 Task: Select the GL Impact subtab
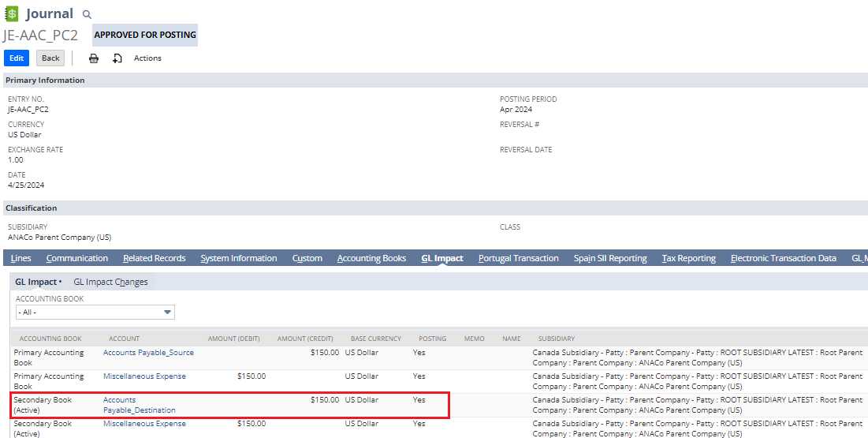(x=38, y=282)
